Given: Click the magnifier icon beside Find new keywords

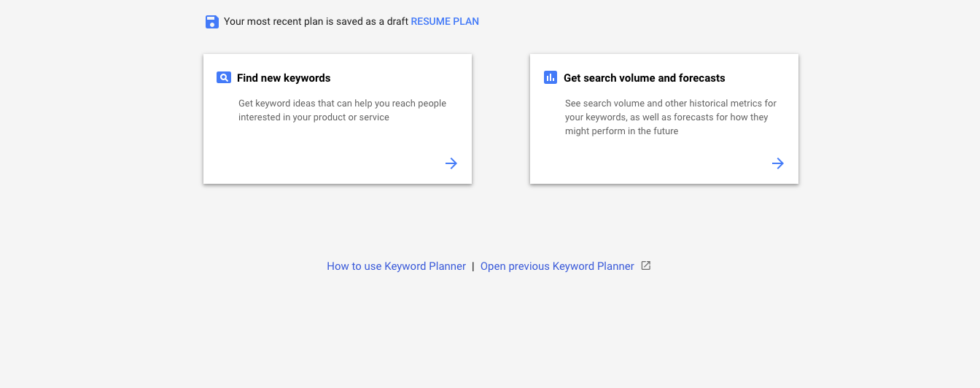Looking at the screenshot, I should click(x=224, y=77).
